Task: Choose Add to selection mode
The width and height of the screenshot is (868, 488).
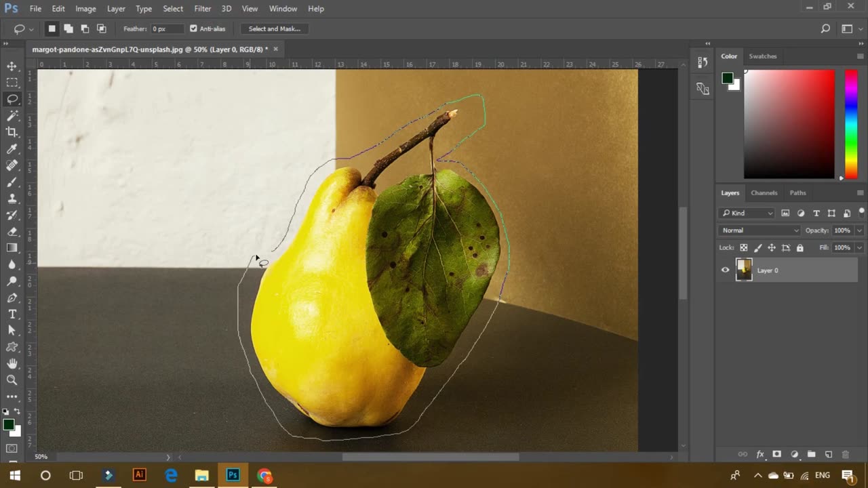Action: point(68,28)
